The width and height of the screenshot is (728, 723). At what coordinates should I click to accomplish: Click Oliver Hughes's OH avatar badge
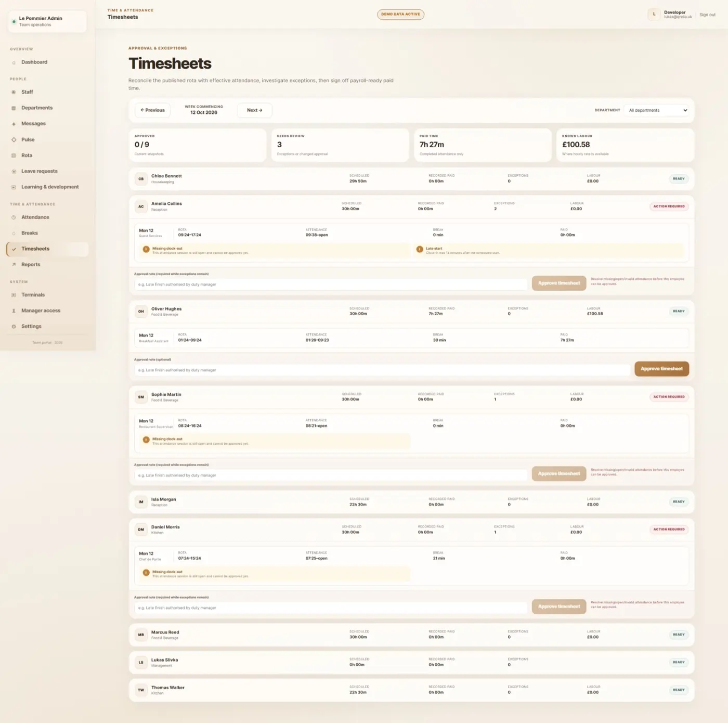pos(141,312)
